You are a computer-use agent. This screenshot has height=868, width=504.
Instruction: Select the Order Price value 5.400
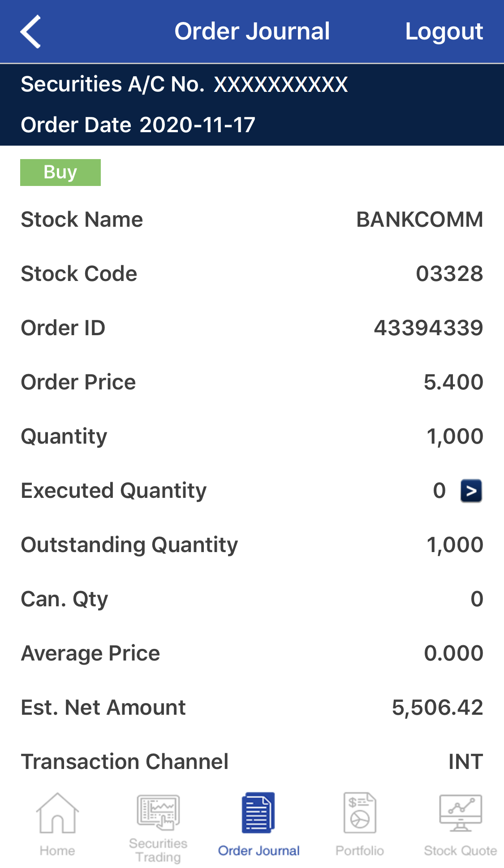click(453, 382)
